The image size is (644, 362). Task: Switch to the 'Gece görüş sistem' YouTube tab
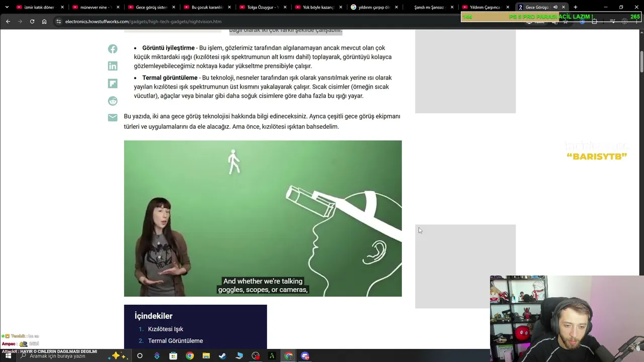[151, 8]
